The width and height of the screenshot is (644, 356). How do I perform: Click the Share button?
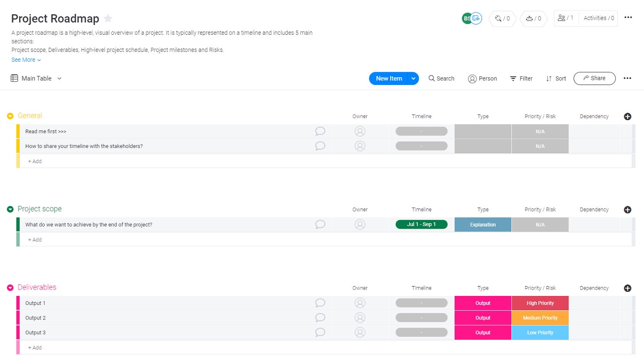pos(595,78)
